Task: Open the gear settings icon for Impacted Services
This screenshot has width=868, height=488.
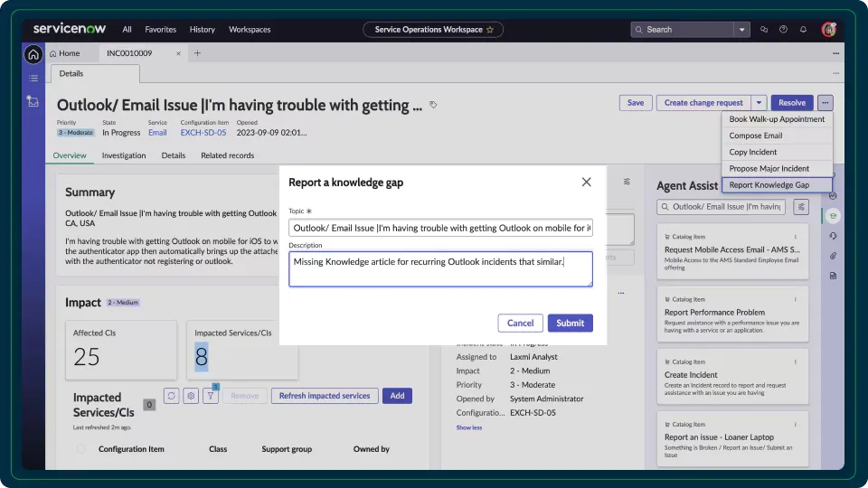Action: click(x=191, y=396)
